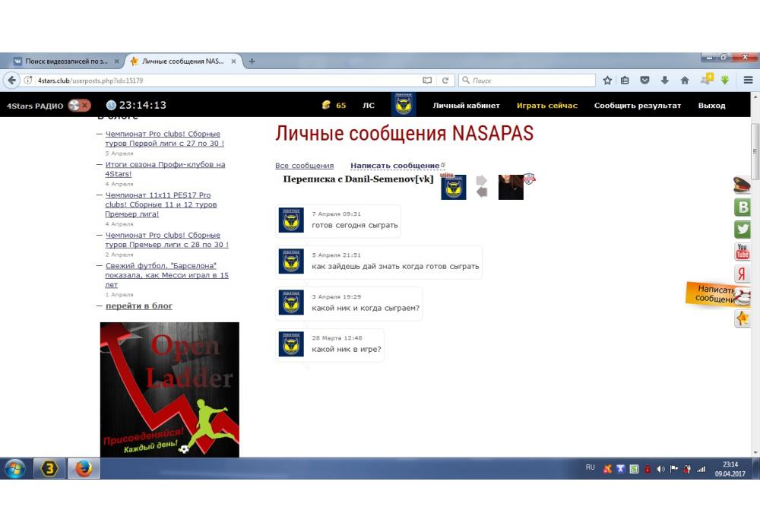The width and height of the screenshot is (760, 532).
Task: Click the team crest in top navigation
Action: click(x=403, y=105)
